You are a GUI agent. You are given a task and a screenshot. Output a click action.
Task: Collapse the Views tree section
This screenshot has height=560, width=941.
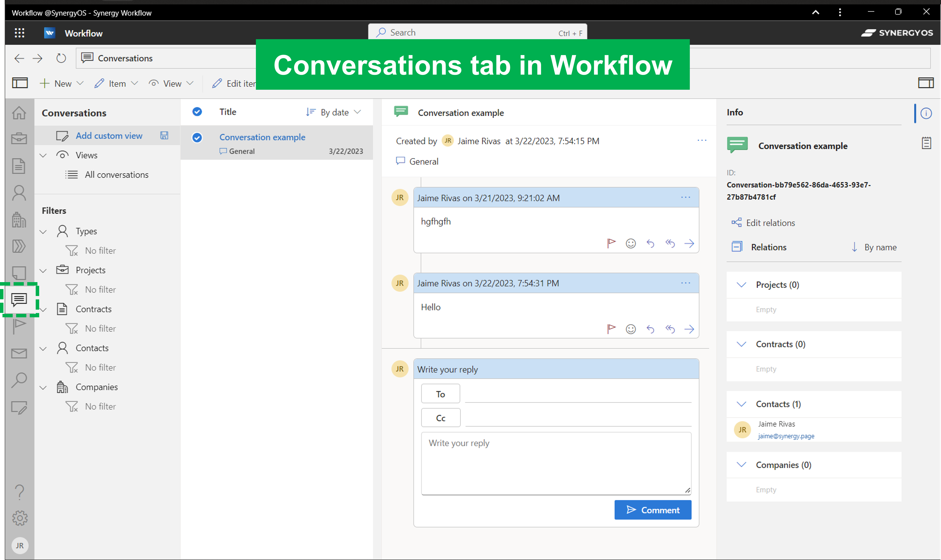(x=43, y=155)
